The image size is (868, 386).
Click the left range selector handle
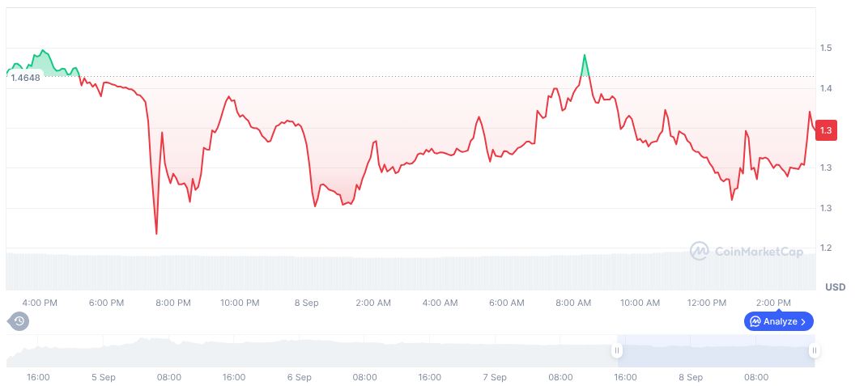(617, 350)
